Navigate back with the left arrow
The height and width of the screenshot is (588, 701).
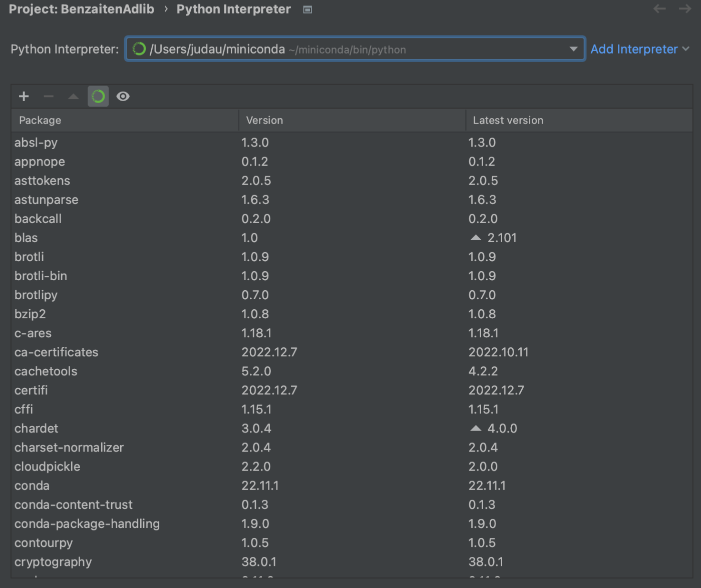[660, 9]
